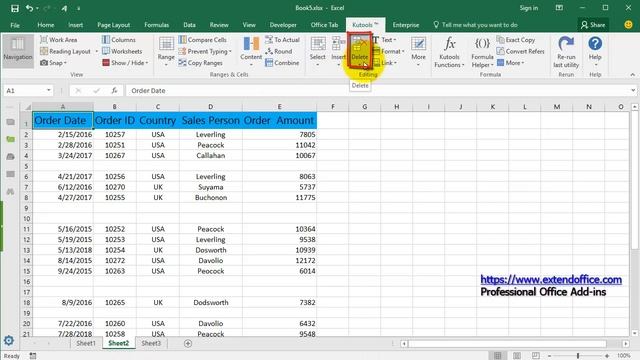Open Kutools Functions
640x360 pixels.
449,52
